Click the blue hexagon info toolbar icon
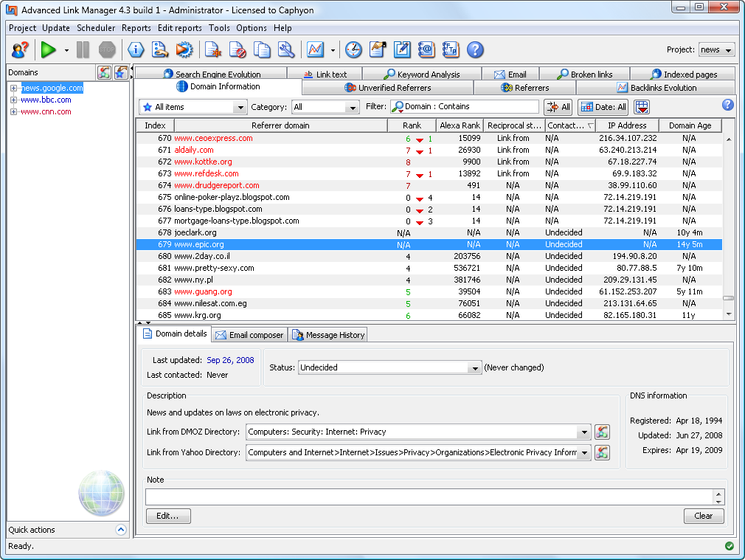Viewport: 745px width, 560px height. tap(136, 49)
